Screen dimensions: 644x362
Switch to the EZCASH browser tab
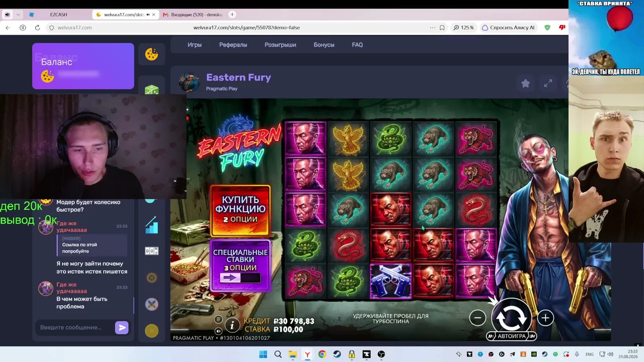(58, 15)
